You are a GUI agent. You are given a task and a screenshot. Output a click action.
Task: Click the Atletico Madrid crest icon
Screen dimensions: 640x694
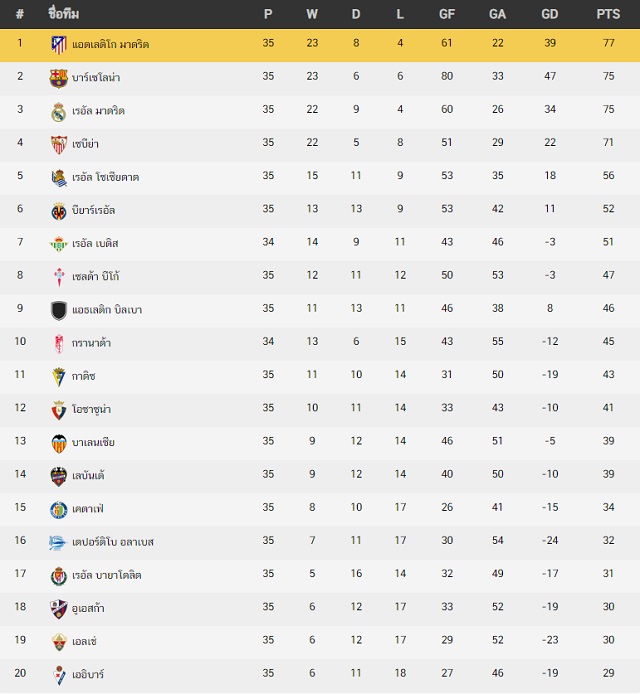pos(58,45)
